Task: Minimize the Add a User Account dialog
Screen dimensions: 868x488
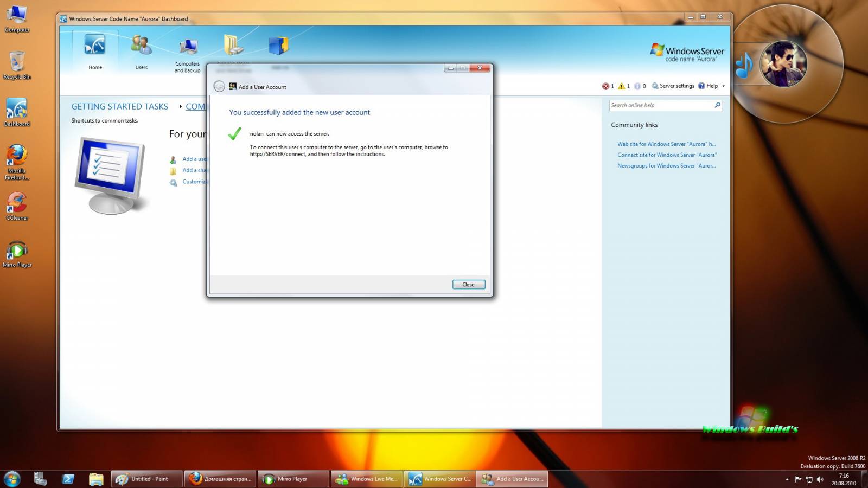Action: (450, 68)
